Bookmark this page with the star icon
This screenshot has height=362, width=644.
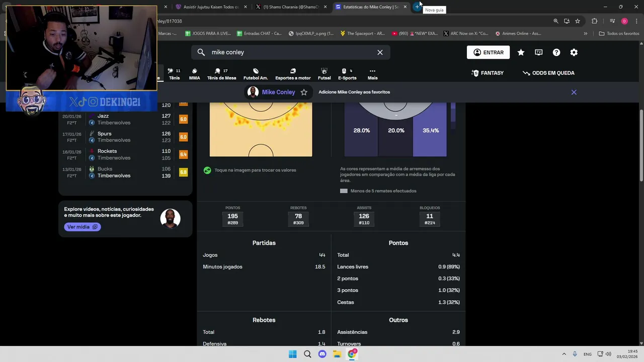(x=578, y=21)
